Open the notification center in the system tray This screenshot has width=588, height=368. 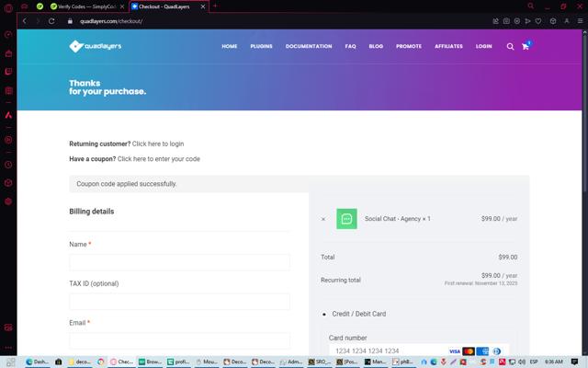click(x=574, y=362)
